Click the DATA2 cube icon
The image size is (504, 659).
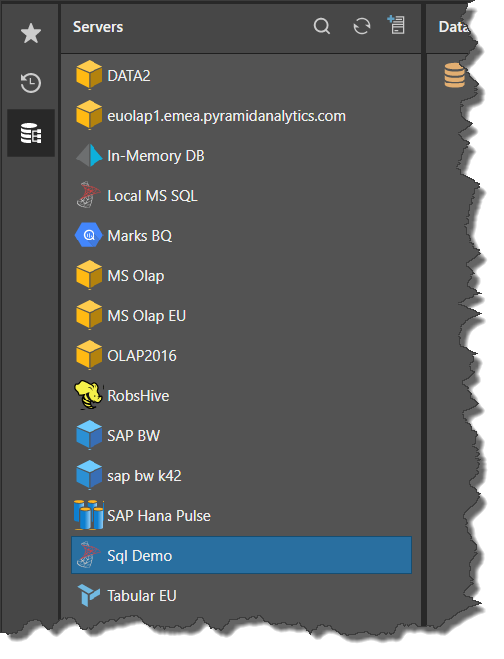[89, 75]
